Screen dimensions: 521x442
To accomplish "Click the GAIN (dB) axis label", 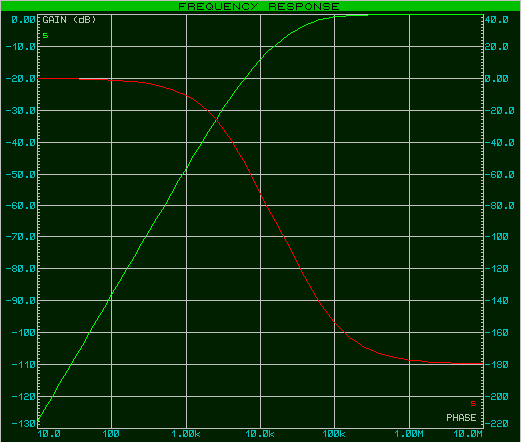I will pos(69,20).
